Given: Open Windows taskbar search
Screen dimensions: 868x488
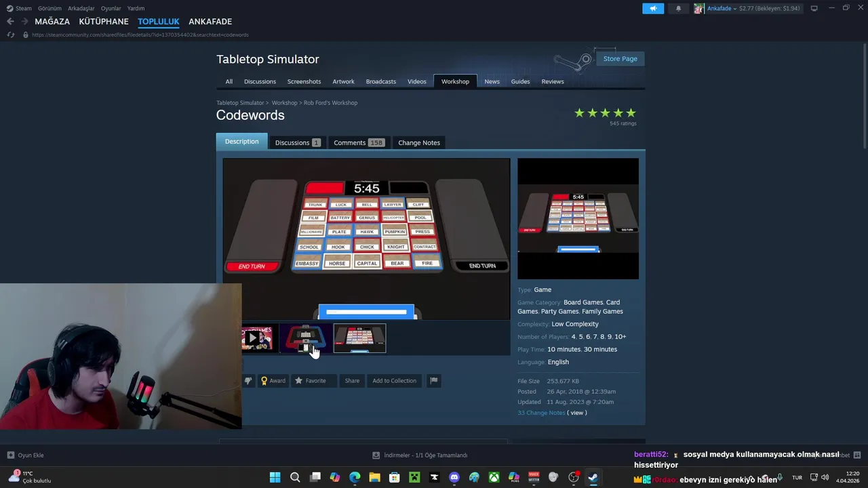Looking at the screenshot, I should 295,477.
